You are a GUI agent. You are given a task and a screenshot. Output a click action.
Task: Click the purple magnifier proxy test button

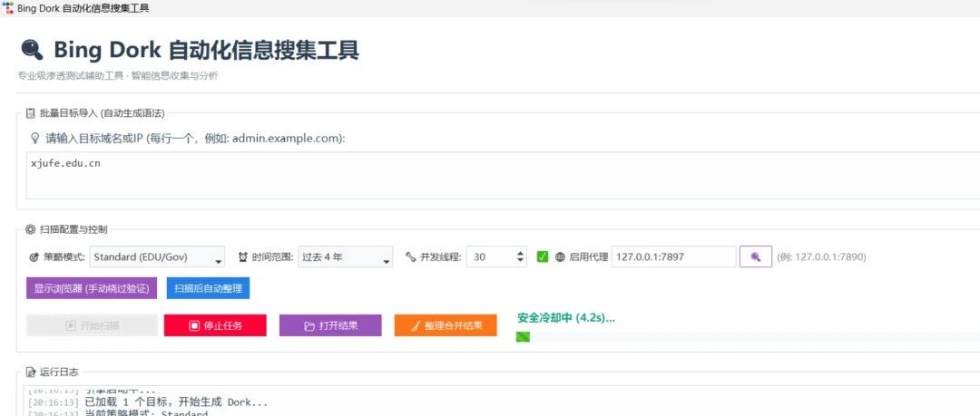coord(756,256)
